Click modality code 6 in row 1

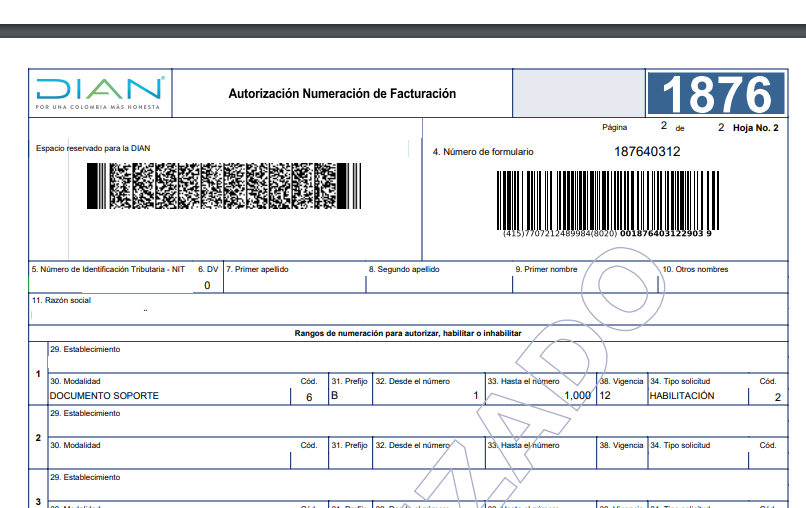coord(309,397)
